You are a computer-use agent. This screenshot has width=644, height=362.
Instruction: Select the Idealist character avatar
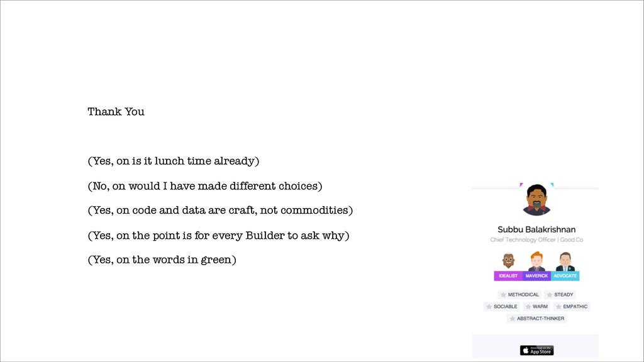(508, 261)
